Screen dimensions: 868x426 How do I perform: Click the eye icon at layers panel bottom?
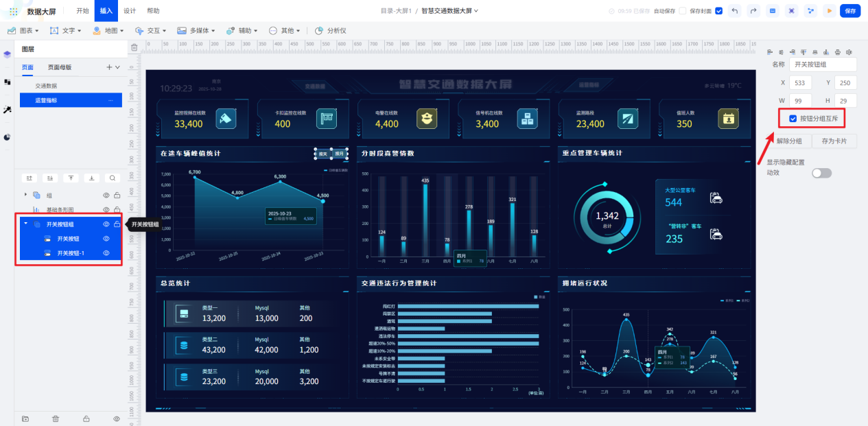(117, 418)
